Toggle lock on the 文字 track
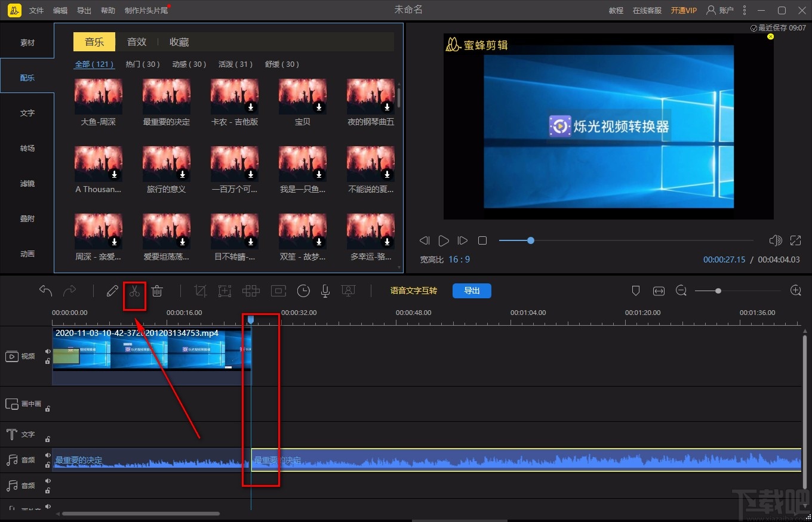 (x=48, y=438)
